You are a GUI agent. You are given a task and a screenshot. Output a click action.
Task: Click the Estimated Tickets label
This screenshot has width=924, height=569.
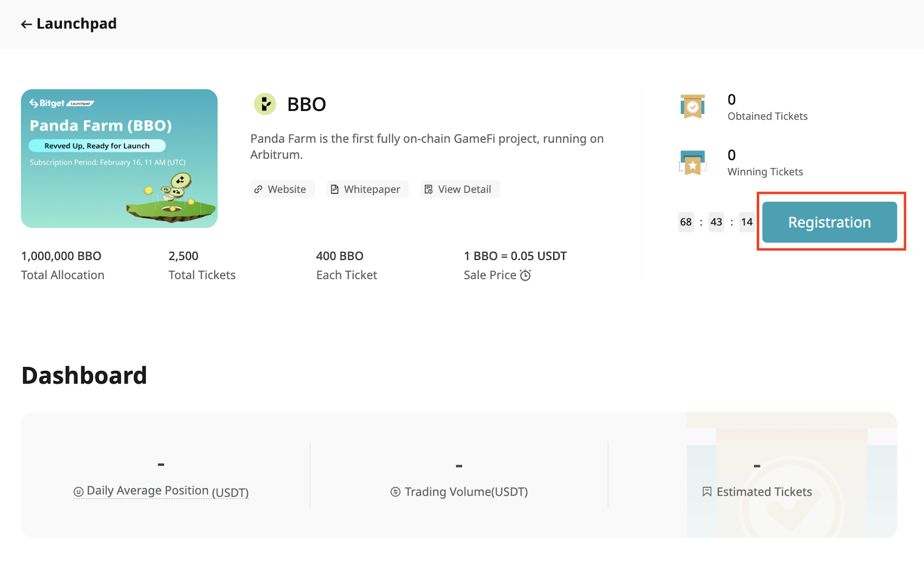[764, 492]
